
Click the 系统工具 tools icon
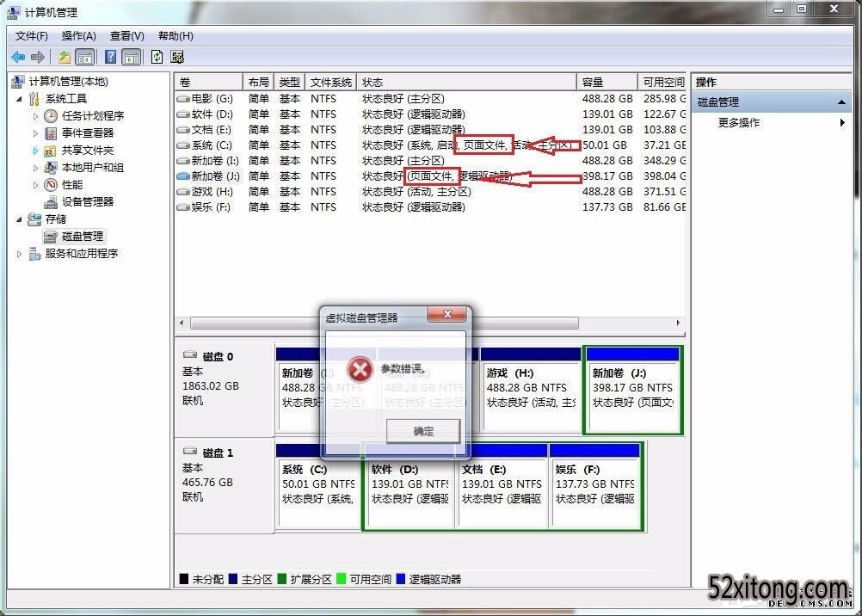[x=34, y=99]
